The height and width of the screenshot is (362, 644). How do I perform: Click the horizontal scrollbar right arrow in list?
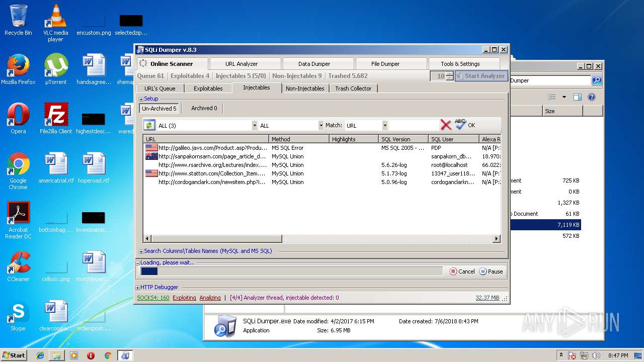(x=497, y=239)
